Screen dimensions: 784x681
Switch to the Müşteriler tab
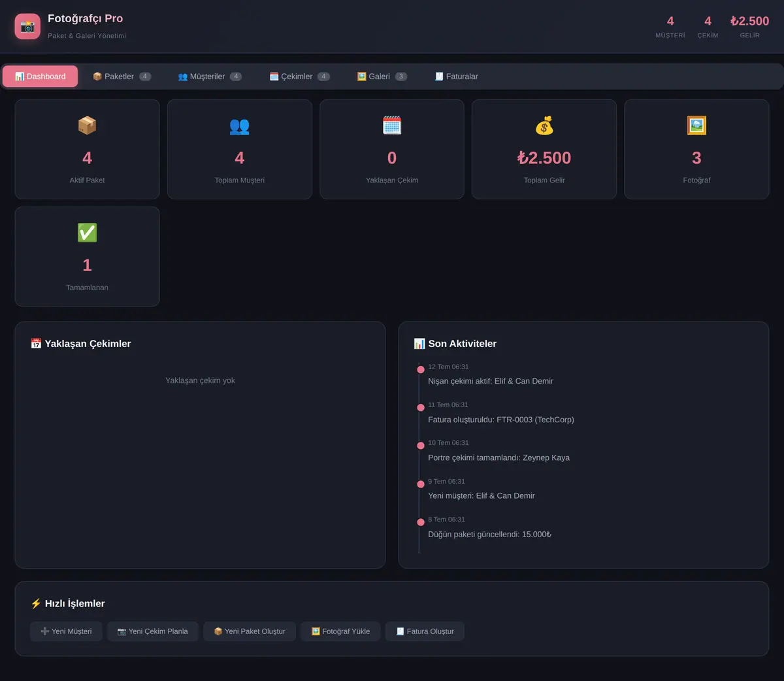(210, 76)
